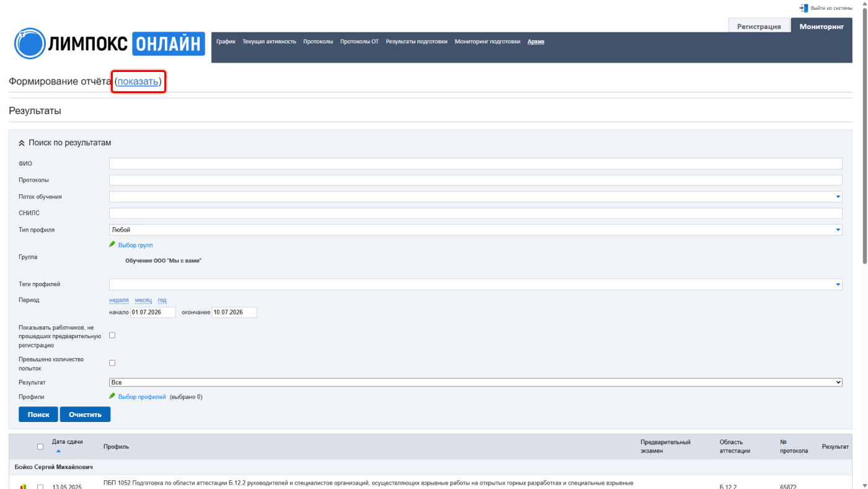The width and height of the screenshot is (868, 489).
Task: Go to Протоколы menu item
Action: coord(318,42)
